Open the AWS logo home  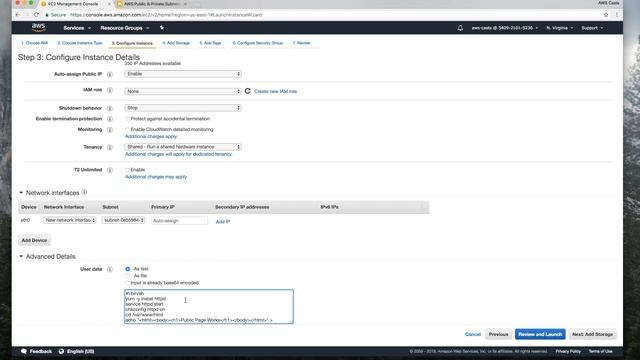38,27
